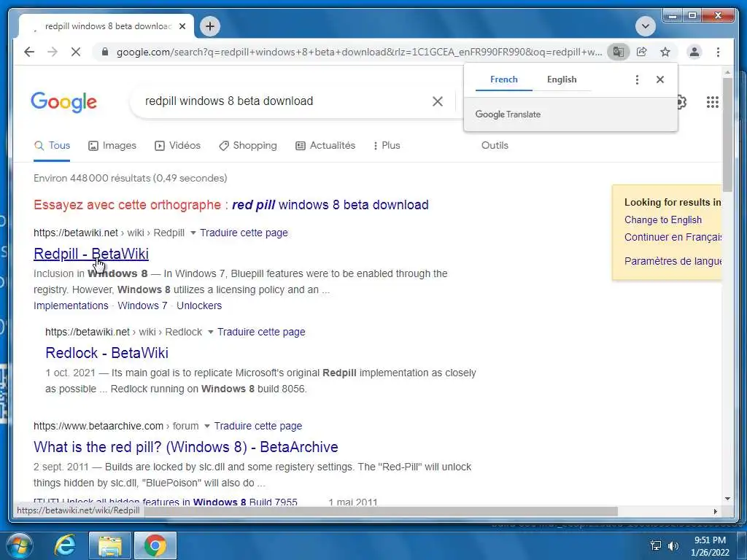This screenshot has height=560, width=747.
Task: Open the Chrome profile avatar menu
Action: pyautogui.click(x=694, y=52)
